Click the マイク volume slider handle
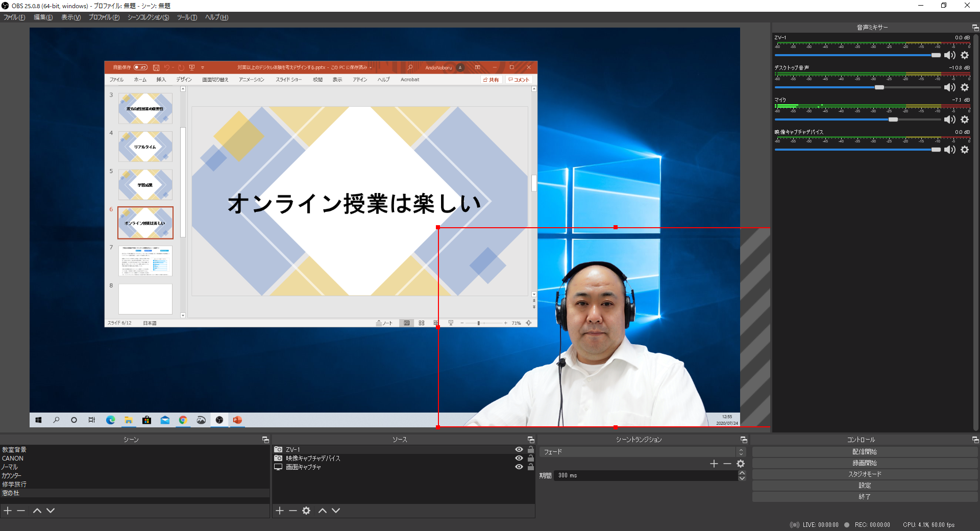 click(x=893, y=119)
